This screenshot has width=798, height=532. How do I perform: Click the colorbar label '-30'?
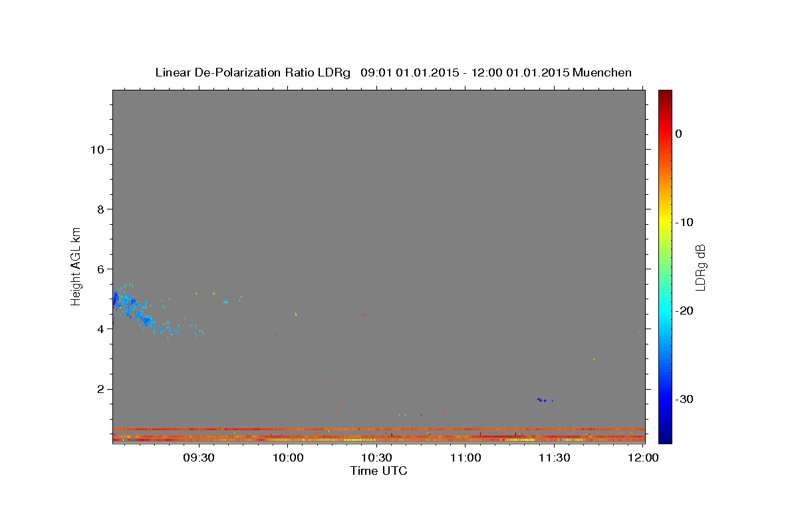tap(686, 399)
